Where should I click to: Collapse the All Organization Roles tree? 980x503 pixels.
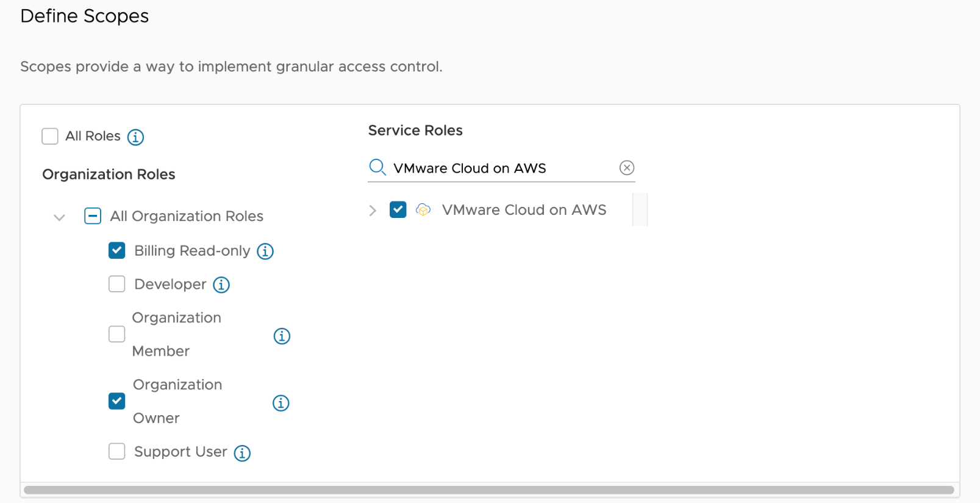[59, 217]
